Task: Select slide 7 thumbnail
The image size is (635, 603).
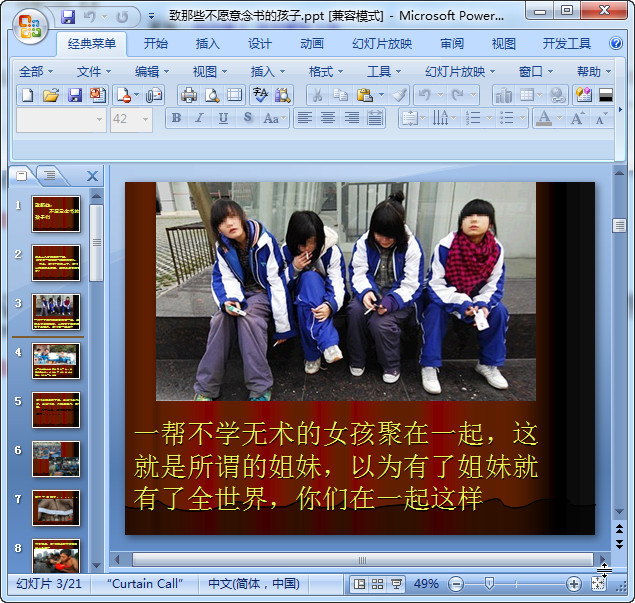Action: point(56,507)
